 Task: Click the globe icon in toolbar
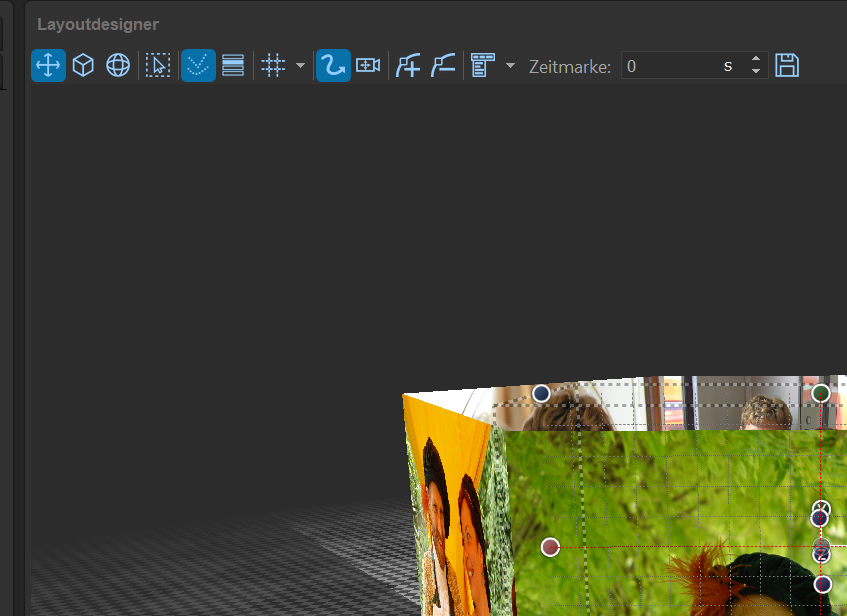118,66
